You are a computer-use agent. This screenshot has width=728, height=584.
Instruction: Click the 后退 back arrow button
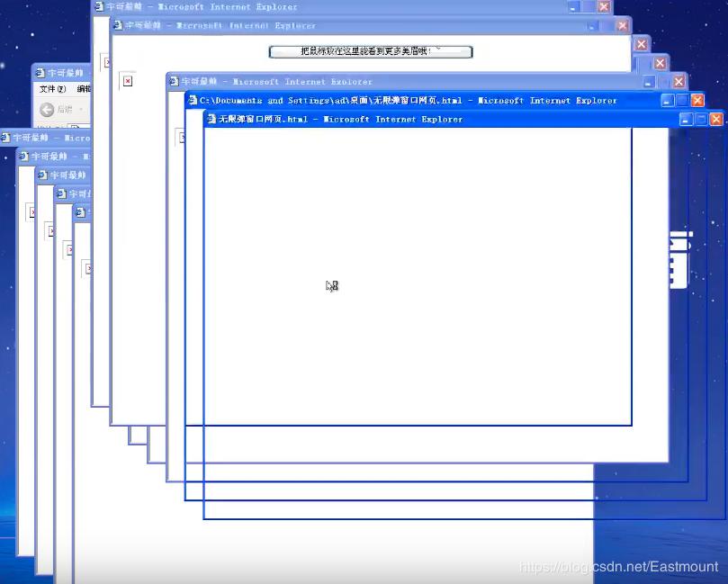(47, 110)
